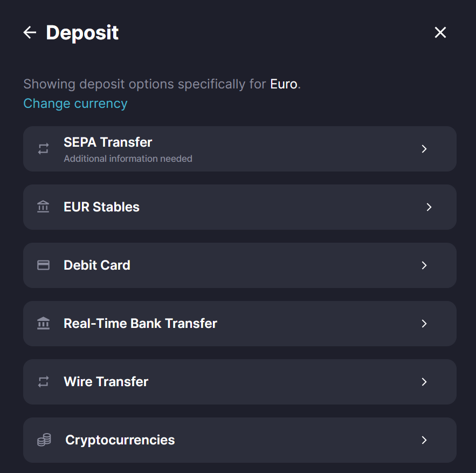The width and height of the screenshot is (476, 473).
Task: Click the back arrow beside Deposit
Action: (x=30, y=33)
